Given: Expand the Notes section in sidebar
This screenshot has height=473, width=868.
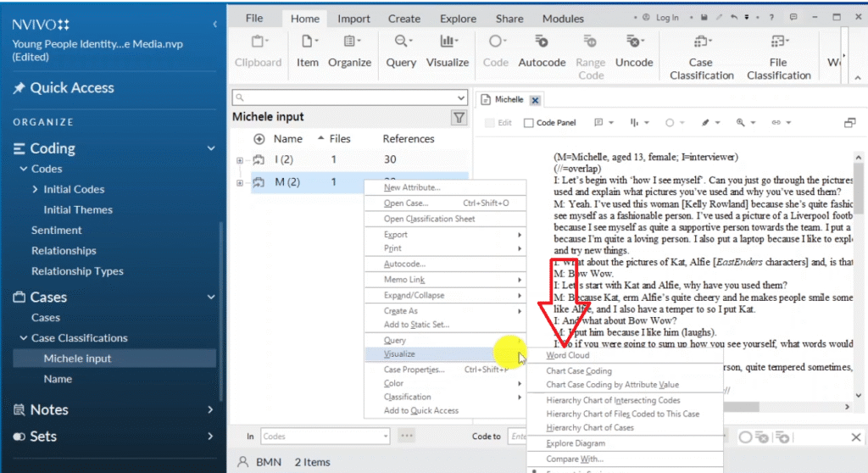Looking at the screenshot, I should point(210,409).
